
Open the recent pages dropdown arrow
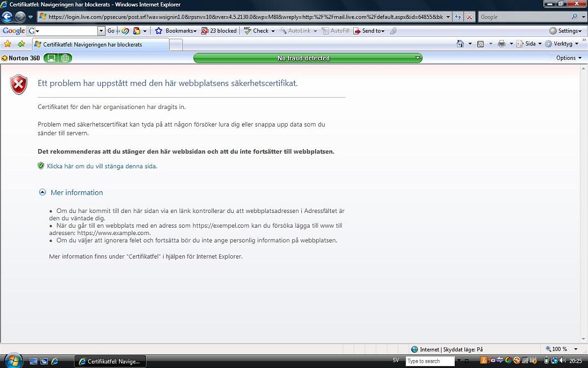pos(31,17)
